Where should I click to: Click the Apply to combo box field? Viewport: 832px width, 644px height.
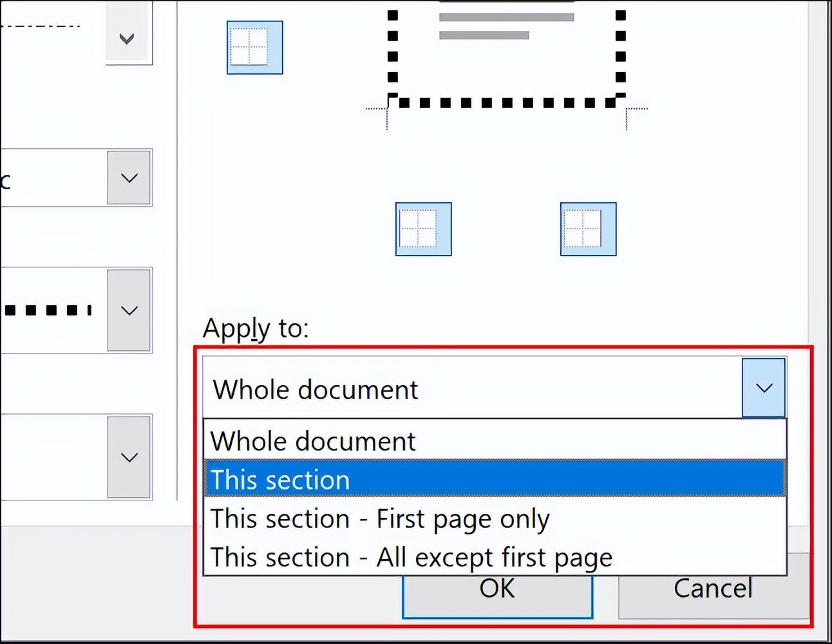pyautogui.click(x=451, y=388)
